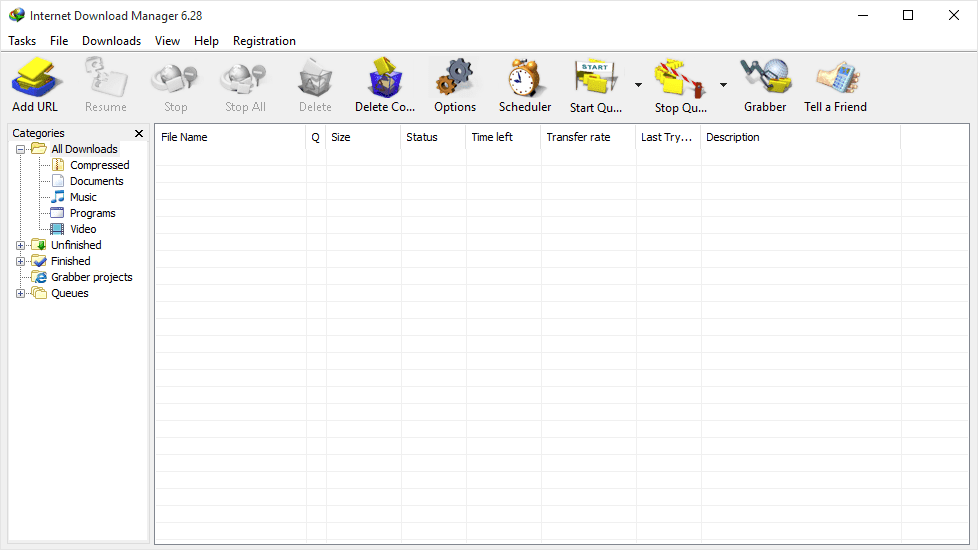Click the Start Queue icon
The height and width of the screenshot is (550, 978).
(x=596, y=78)
